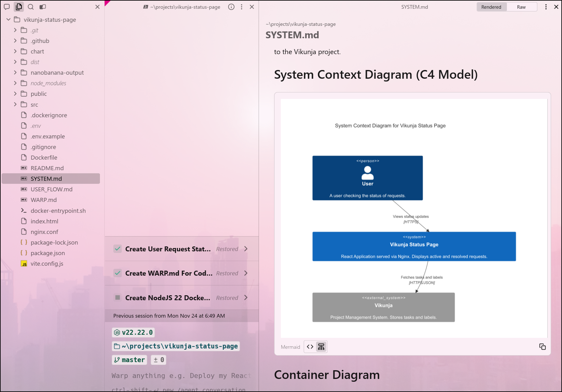Open the SYSTEM.md pane's three-dot menu
Viewport: 562px width, 392px height.
point(546,7)
